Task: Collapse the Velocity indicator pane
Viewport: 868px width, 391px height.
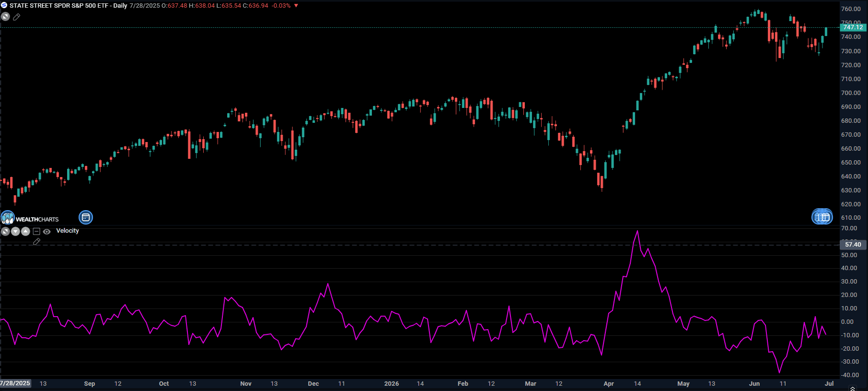Action: [36, 231]
